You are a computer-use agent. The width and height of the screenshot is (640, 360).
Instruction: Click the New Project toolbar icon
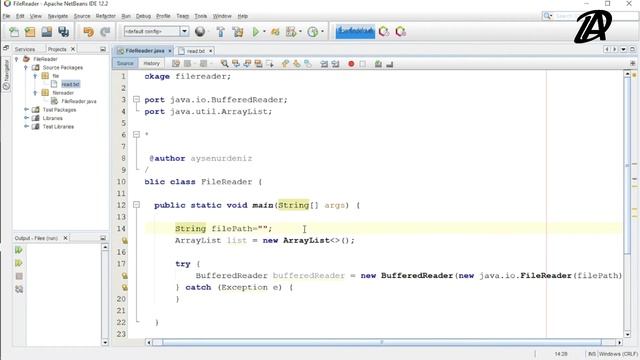(30, 32)
